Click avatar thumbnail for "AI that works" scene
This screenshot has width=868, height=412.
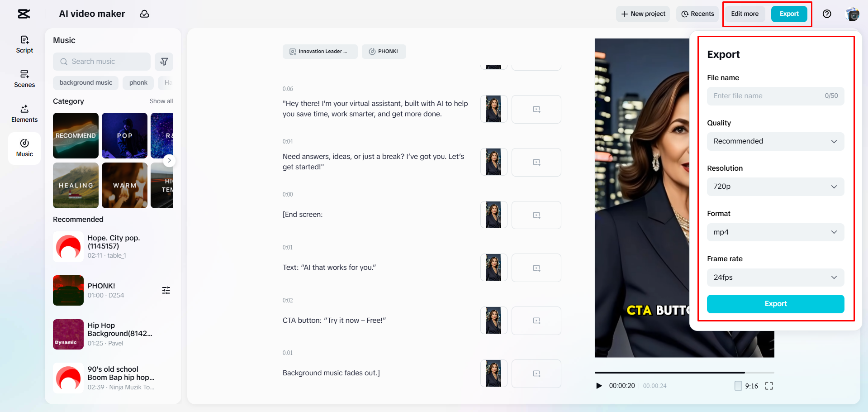click(494, 268)
